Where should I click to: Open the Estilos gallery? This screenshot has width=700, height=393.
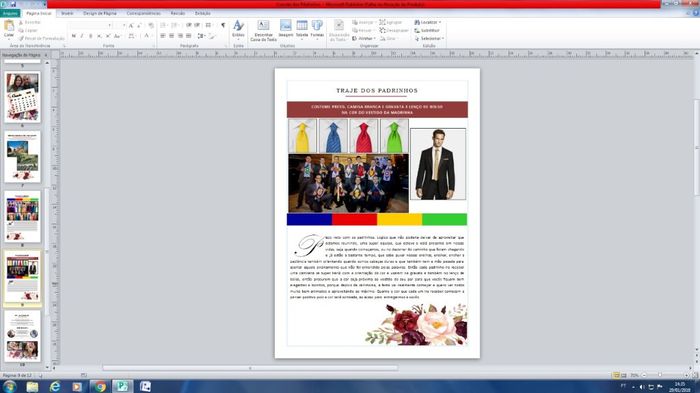click(x=238, y=29)
